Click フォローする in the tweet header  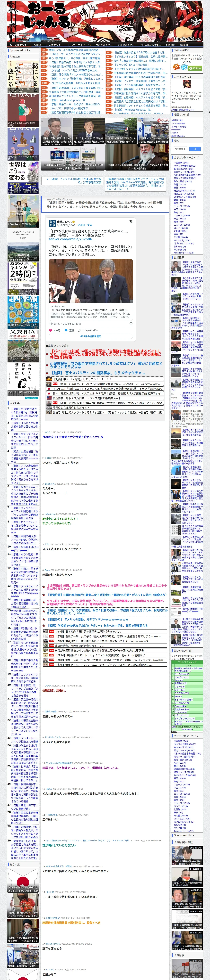[x=85, y=225]
